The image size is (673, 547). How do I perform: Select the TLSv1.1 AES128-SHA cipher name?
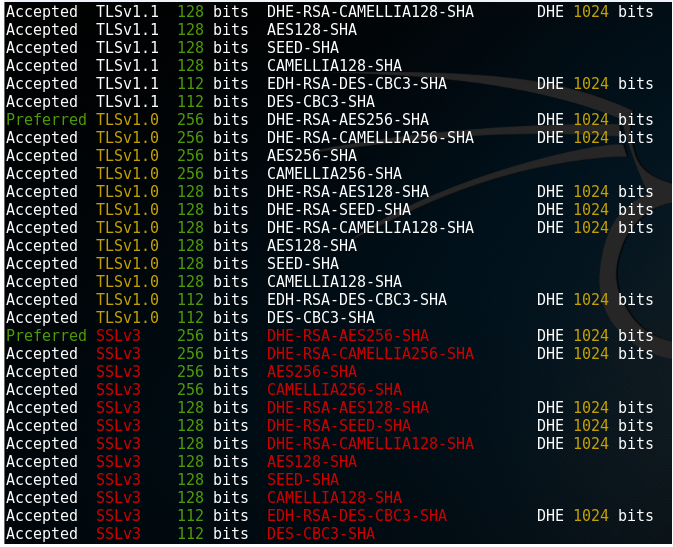pos(312,30)
